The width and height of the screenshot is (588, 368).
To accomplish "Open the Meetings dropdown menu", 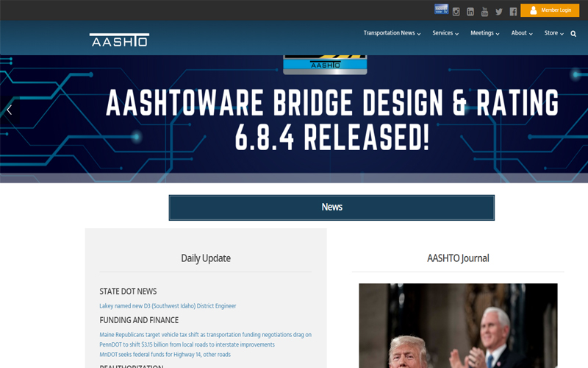I will pyautogui.click(x=484, y=33).
